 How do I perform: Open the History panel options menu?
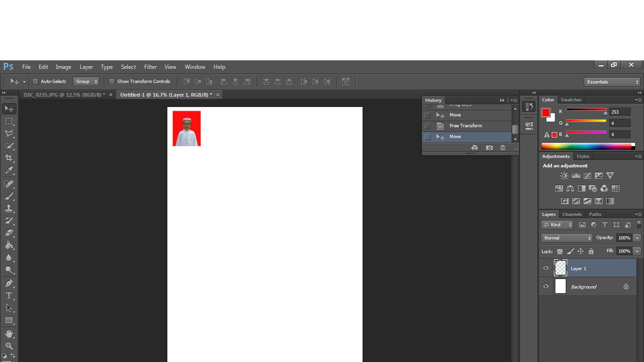pos(514,100)
